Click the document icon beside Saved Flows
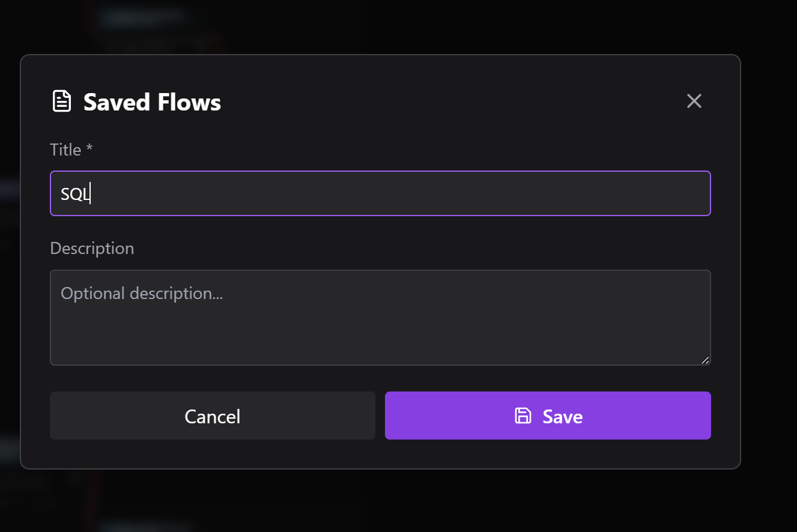 pos(62,101)
